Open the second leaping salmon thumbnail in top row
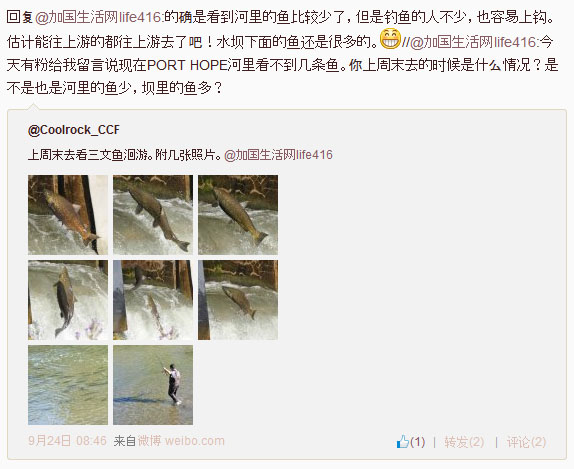574x469 pixels. pyautogui.click(x=153, y=215)
